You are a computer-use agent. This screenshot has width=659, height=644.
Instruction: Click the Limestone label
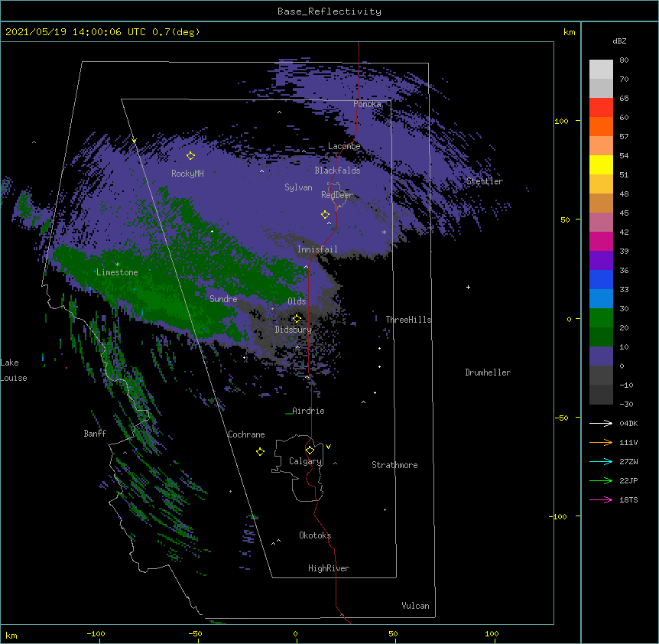117,272
